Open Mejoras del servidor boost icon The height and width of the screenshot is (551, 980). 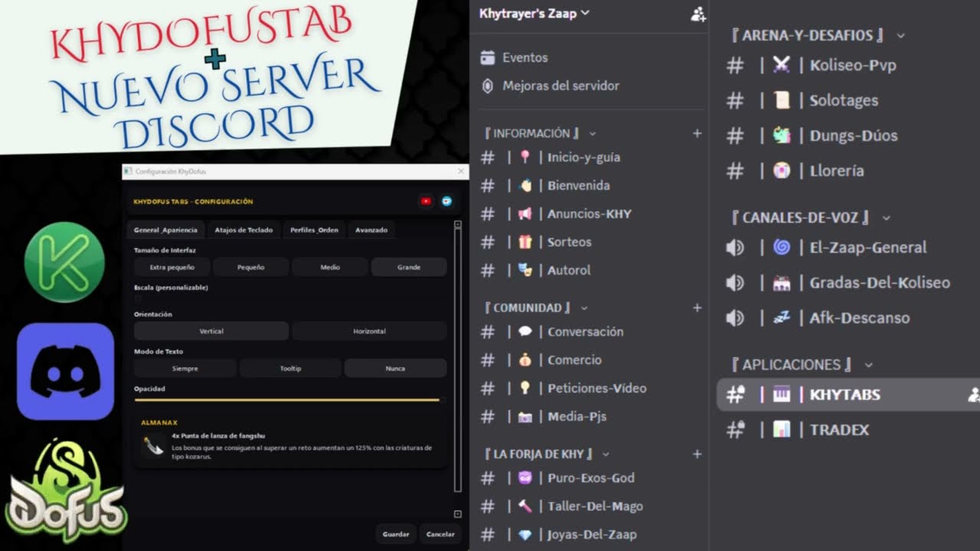pos(487,86)
